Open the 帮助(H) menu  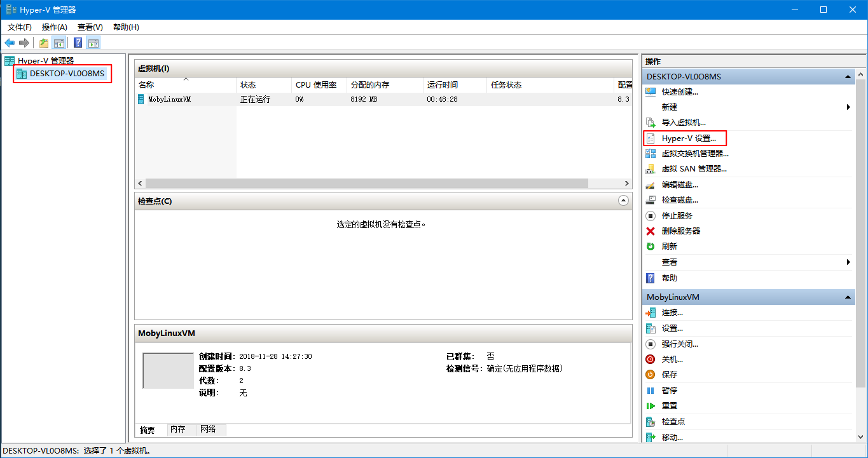(x=126, y=27)
